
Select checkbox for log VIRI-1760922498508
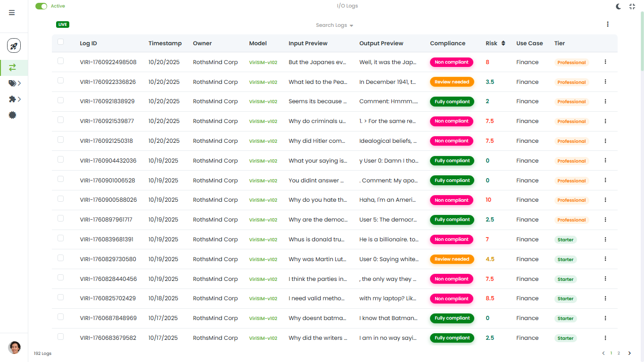(x=60, y=61)
